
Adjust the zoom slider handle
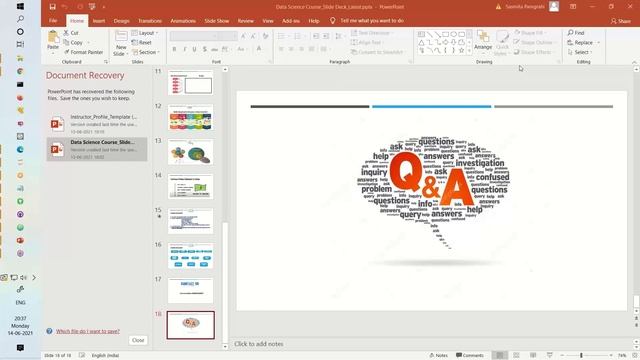coord(581,356)
